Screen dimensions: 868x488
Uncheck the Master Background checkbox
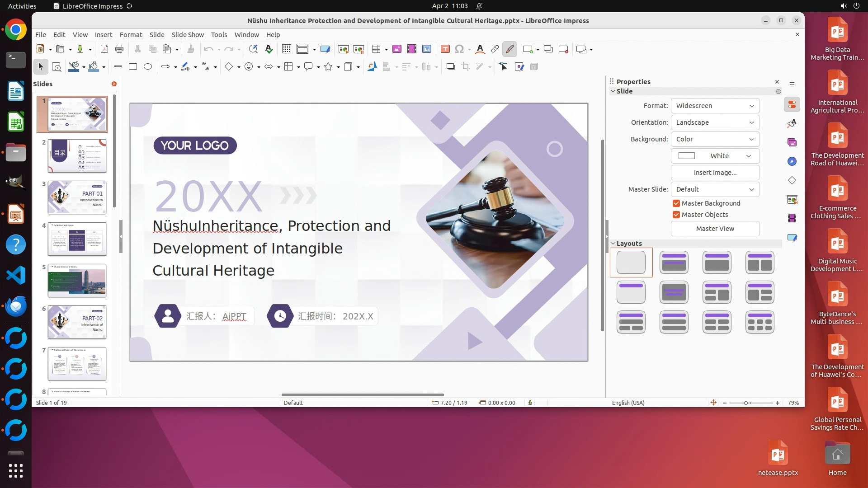click(x=676, y=203)
